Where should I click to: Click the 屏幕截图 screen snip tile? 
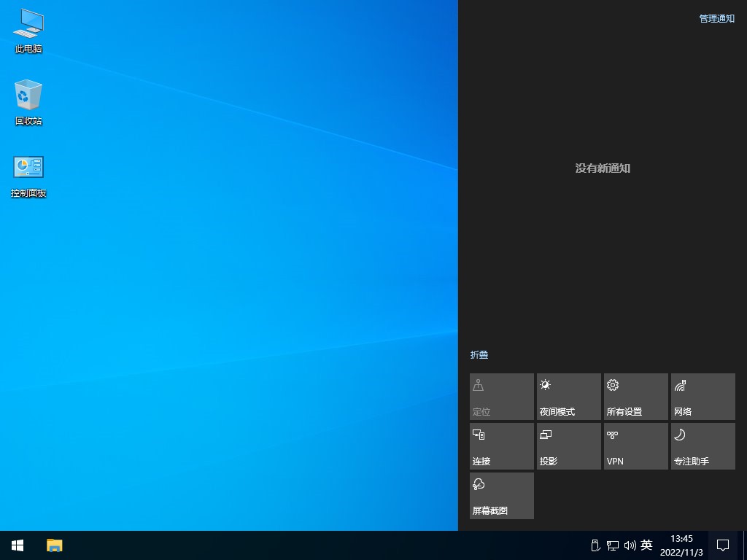[501, 496]
